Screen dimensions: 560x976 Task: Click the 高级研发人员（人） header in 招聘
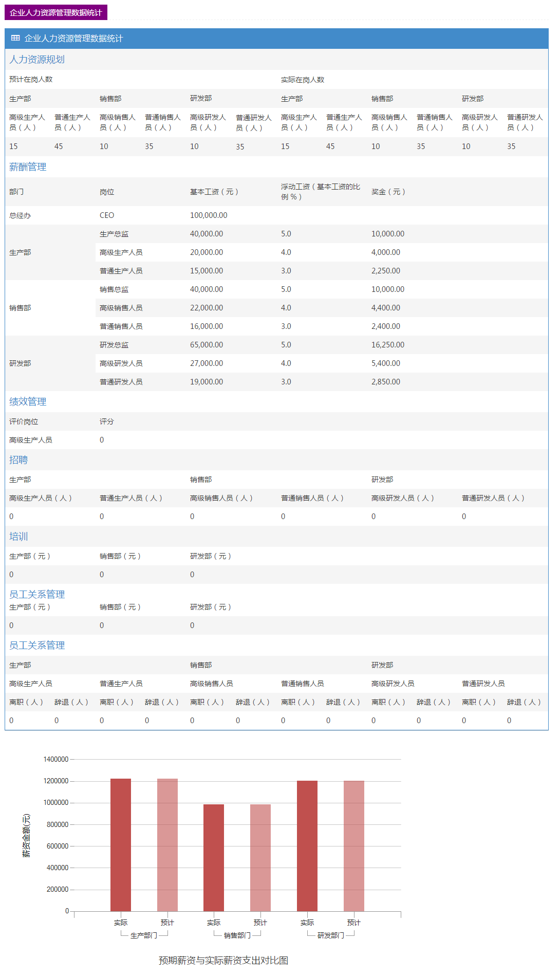[403, 498]
